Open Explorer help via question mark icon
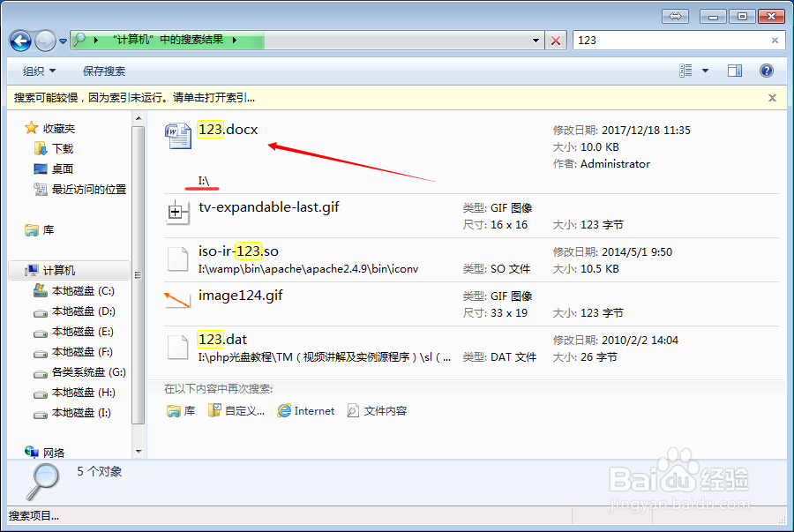Image resolution: width=794 pixels, height=532 pixels. pos(767,70)
